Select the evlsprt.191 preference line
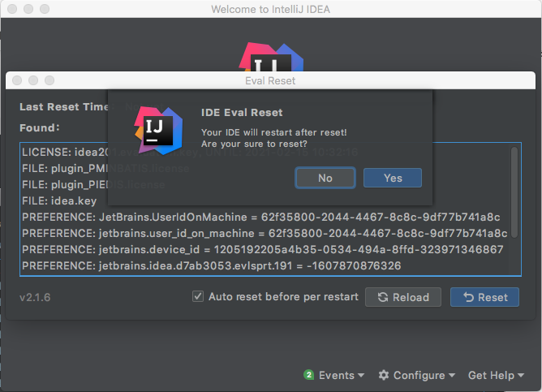This screenshot has height=392, width=542. pos(212,266)
